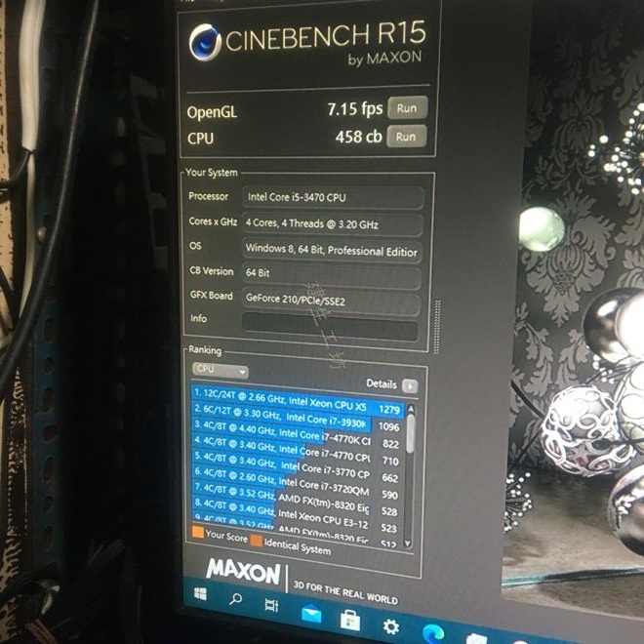Open taskbar Search

[x=236, y=599]
